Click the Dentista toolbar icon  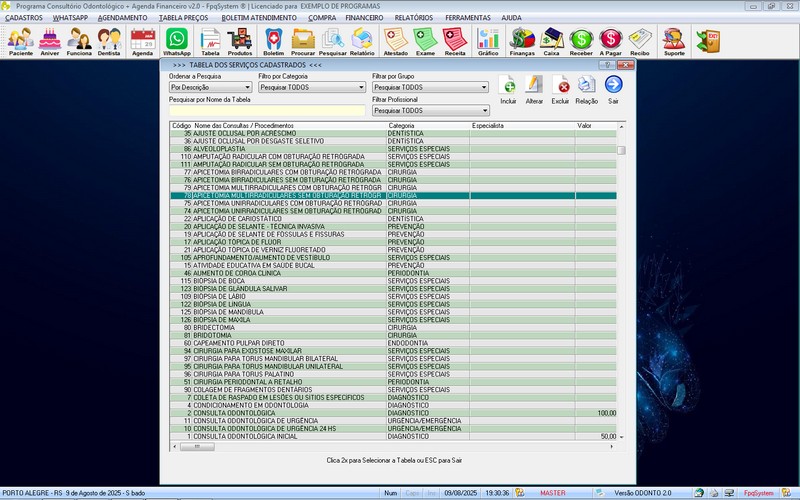[110, 41]
